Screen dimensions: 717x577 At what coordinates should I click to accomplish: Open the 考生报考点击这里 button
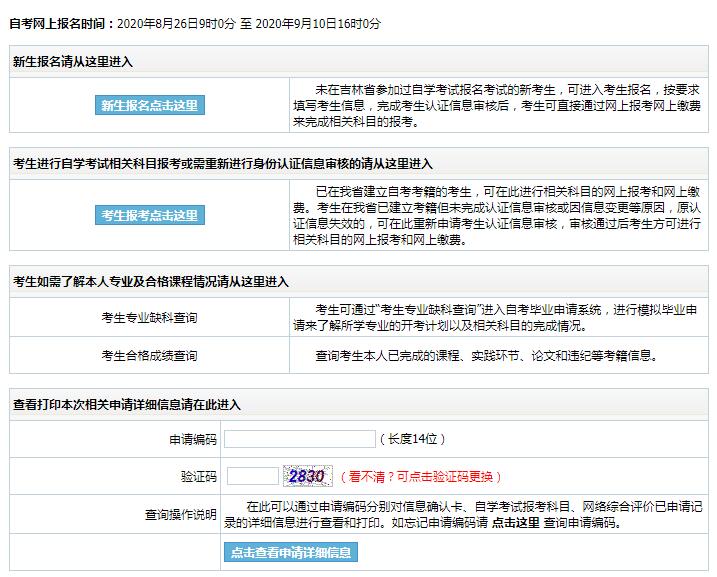click(x=150, y=215)
